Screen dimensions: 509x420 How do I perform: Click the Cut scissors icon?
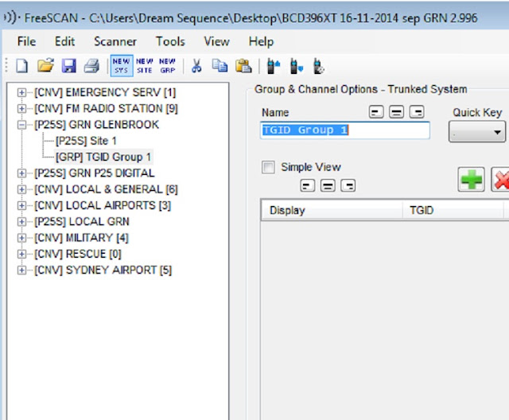tap(196, 66)
